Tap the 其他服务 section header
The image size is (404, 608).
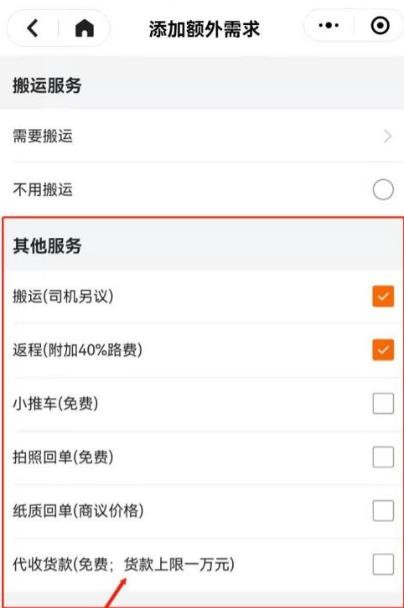pyautogui.click(x=47, y=246)
